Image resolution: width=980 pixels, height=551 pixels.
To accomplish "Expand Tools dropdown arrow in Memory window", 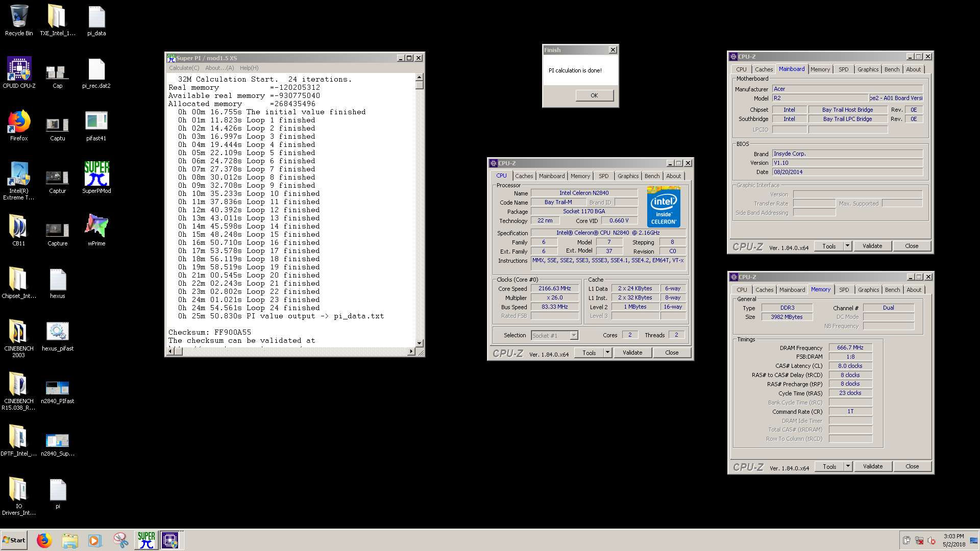I will click(x=848, y=466).
